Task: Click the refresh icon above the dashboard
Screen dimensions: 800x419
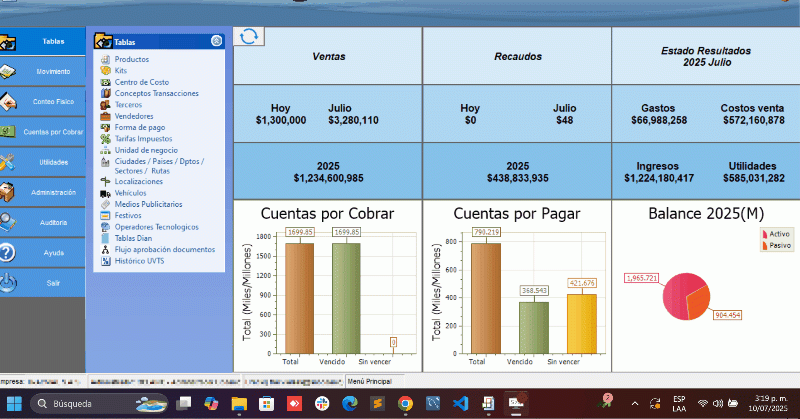Action: (x=249, y=36)
